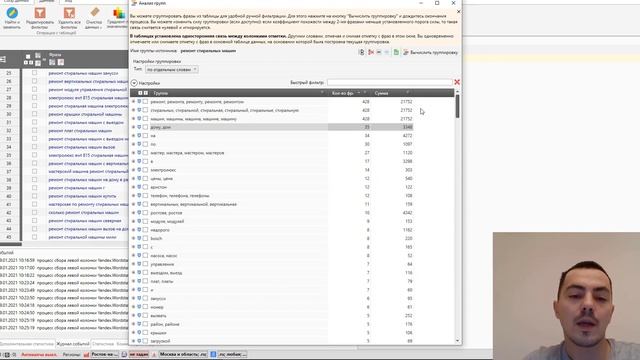Image resolution: width=640 pixels, height=360 pixels.
Task: Clear the quick filter with the red X
Action: (457, 82)
